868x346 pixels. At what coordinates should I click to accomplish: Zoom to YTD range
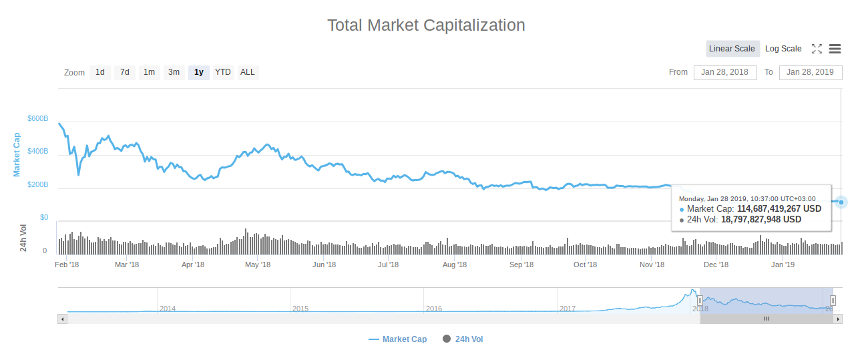[223, 72]
